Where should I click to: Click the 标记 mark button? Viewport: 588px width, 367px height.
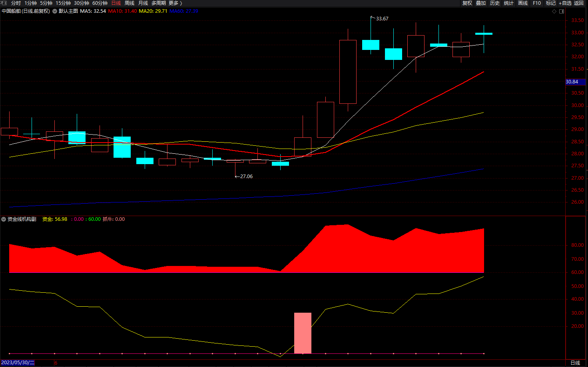pos(551,3)
